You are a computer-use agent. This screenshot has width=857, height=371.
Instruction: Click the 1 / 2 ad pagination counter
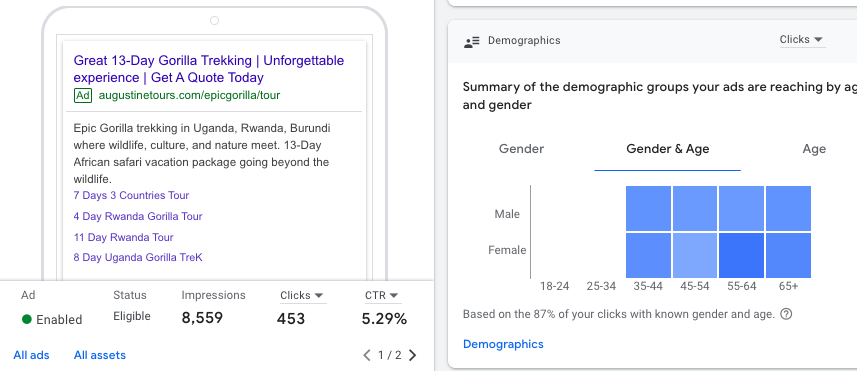coord(390,356)
